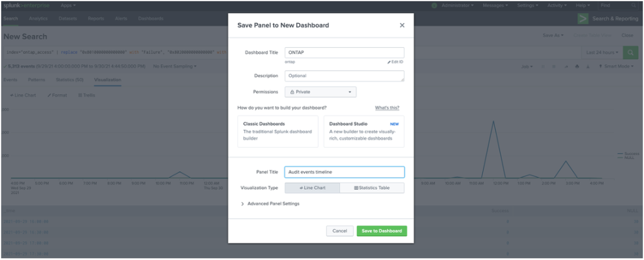Stop the search job
This screenshot has width=644, height=260.
pyautogui.click(x=553, y=67)
